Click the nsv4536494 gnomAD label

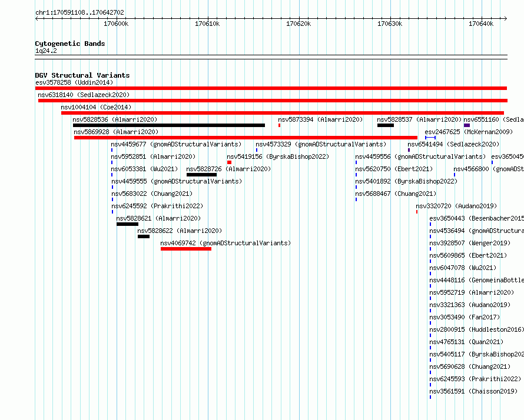[x=476, y=231]
